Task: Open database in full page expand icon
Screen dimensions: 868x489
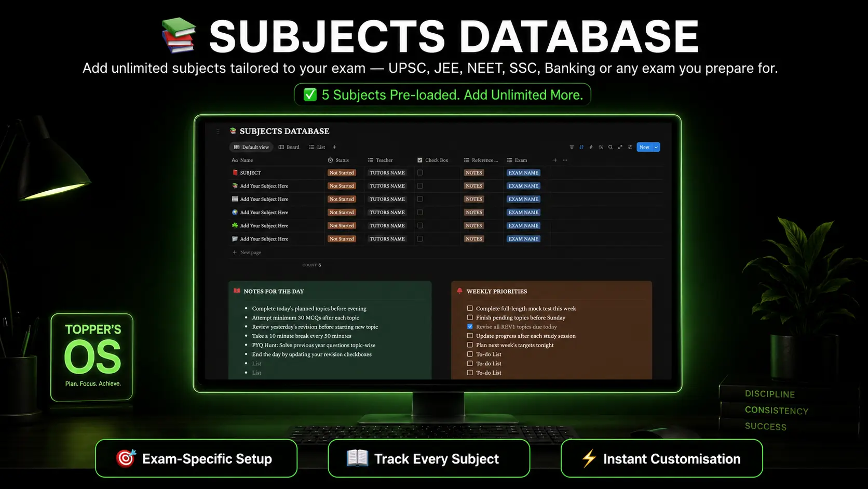Action: click(620, 147)
